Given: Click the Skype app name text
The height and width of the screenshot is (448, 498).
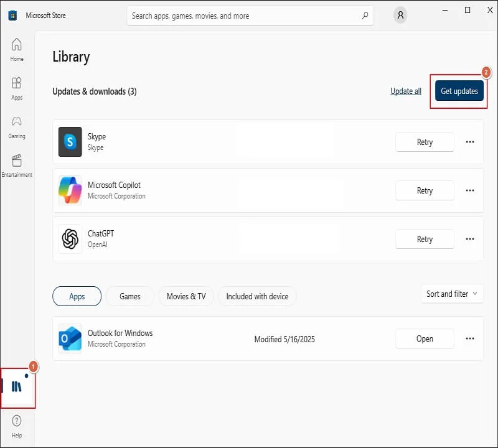Looking at the screenshot, I should tap(97, 136).
